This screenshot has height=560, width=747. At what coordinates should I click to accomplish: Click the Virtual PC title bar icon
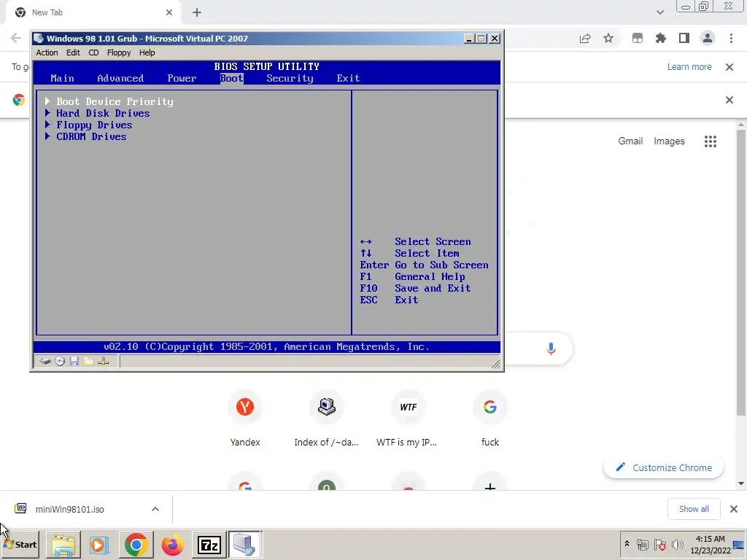[39, 39]
